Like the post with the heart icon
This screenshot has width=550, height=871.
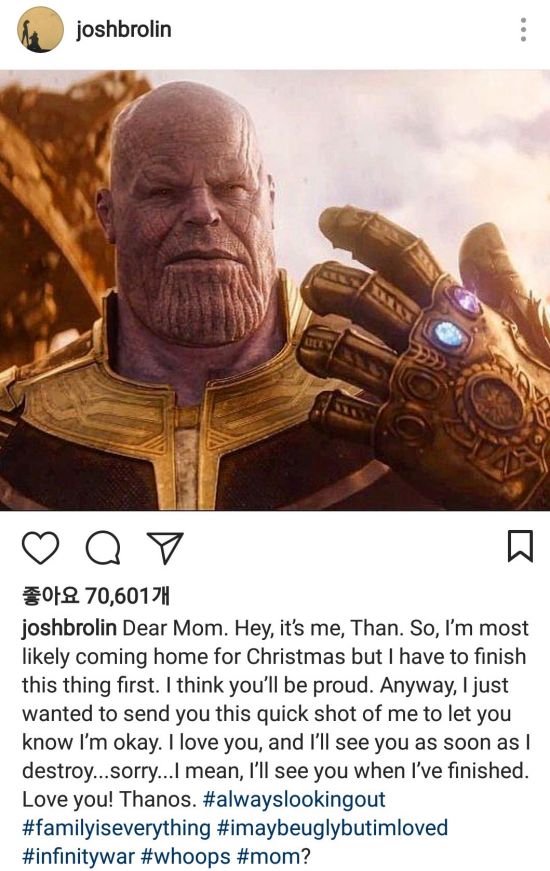point(41,547)
